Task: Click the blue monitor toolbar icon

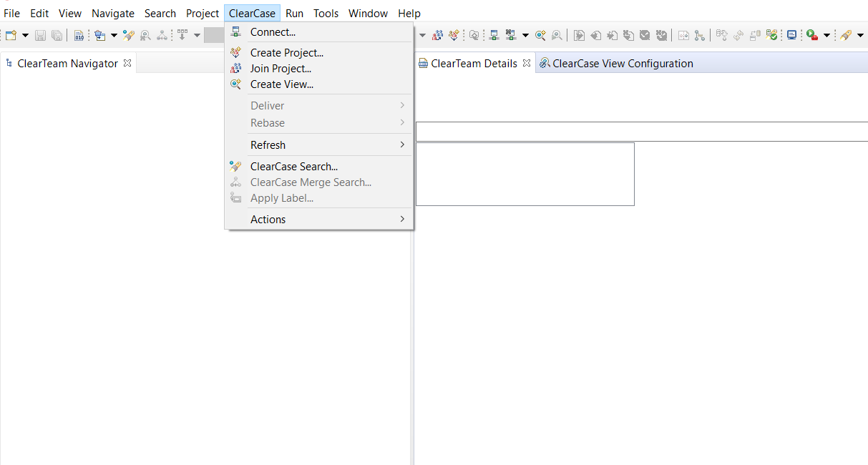Action: (x=792, y=35)
